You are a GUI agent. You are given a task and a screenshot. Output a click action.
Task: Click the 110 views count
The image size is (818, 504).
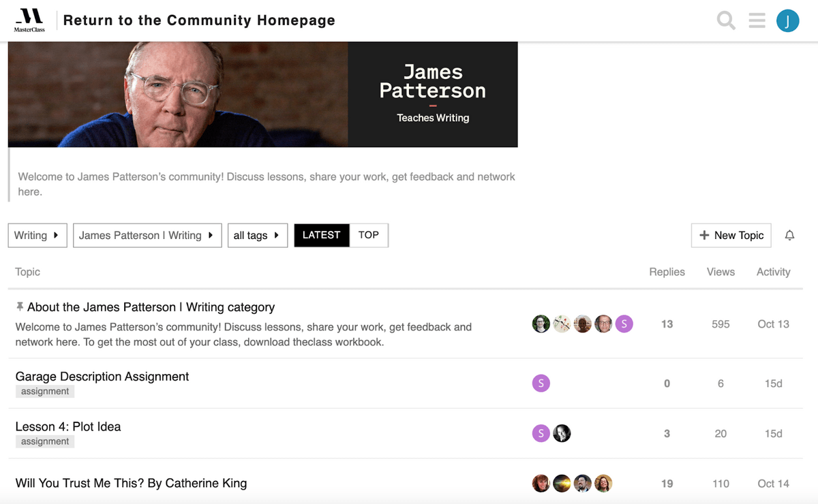click(721, 484)
